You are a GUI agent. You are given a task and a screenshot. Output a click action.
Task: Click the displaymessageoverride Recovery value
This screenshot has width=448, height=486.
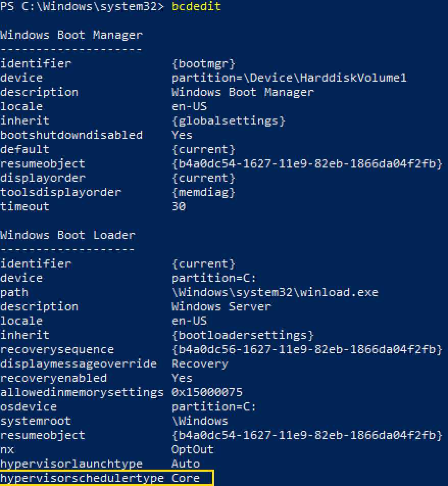pos(200,363)
